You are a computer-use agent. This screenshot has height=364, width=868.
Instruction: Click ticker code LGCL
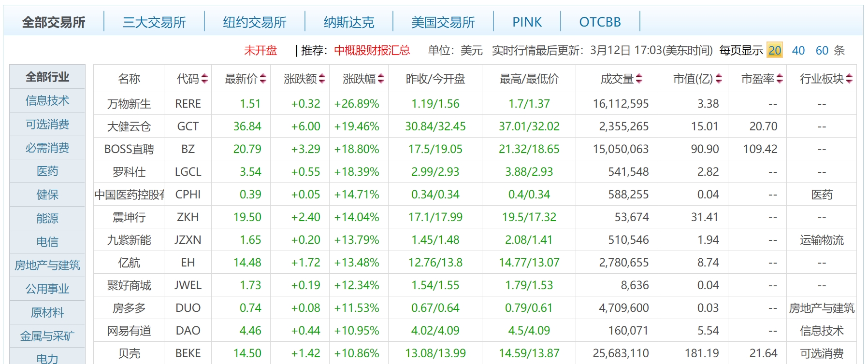pyautogui.click(x=188, y=172)
